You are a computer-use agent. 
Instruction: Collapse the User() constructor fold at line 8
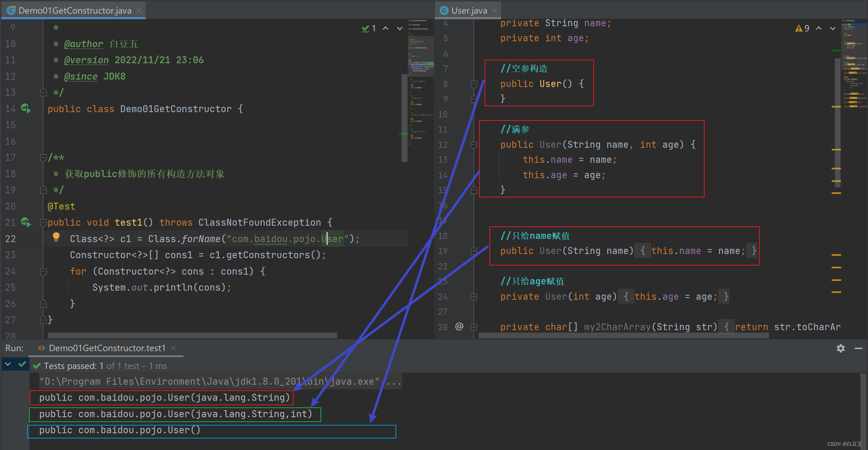(x=474, y=84)
